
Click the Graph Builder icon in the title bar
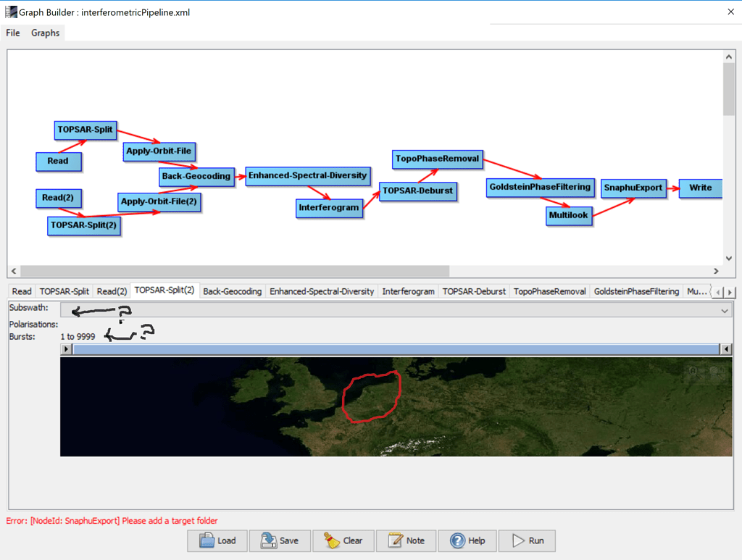pos(10,12)
